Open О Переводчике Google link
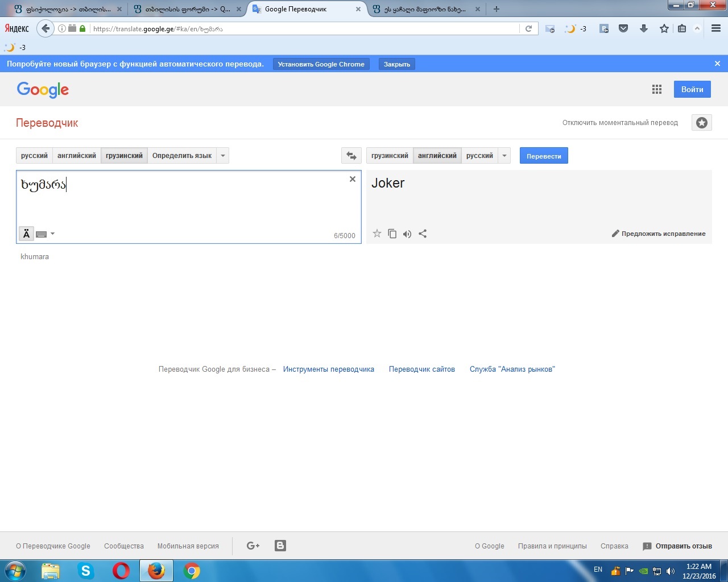The width and height of the screenshot is (728, 582). point(53,546)
